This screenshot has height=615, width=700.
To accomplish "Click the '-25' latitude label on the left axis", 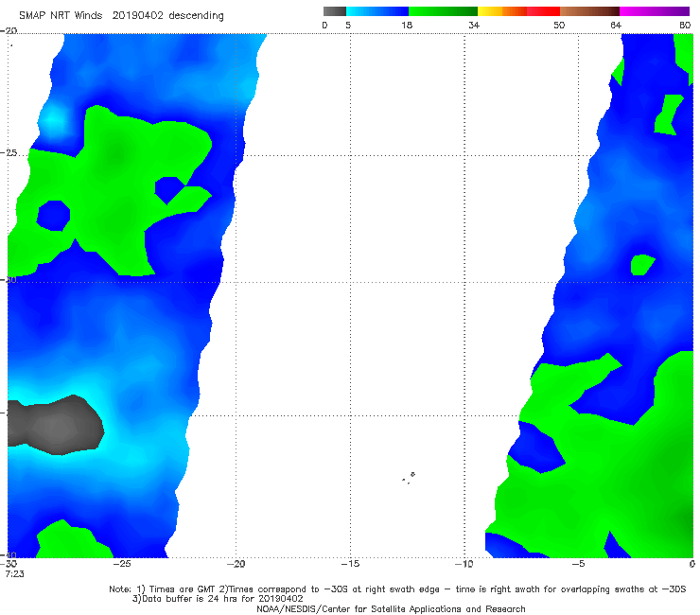I will click(x=9, y=153).
